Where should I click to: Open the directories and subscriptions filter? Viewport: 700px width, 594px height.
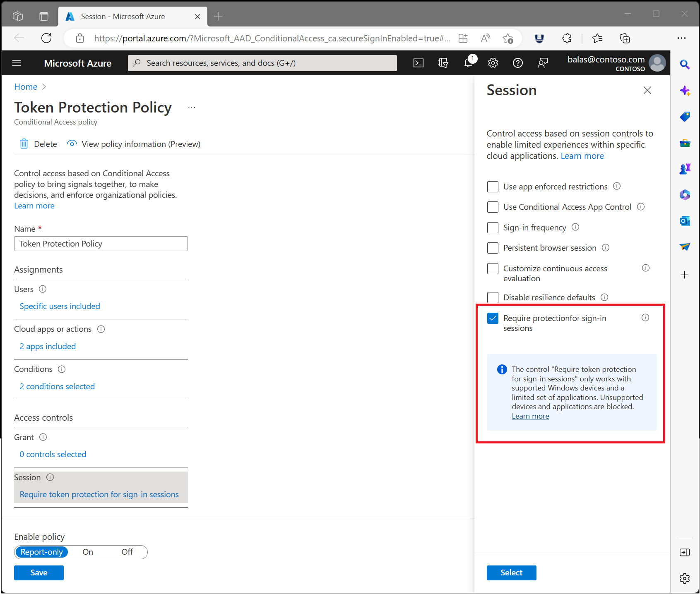point(443,63)
